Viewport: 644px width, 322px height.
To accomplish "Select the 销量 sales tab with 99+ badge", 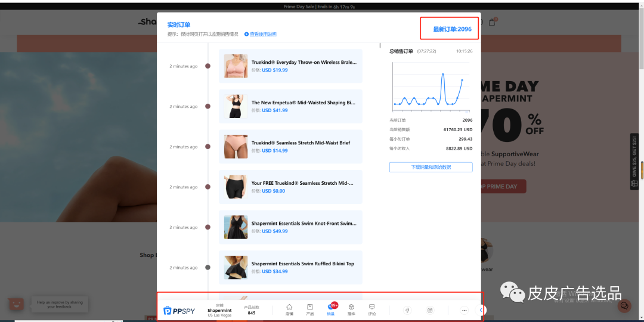I will point(331,309).
